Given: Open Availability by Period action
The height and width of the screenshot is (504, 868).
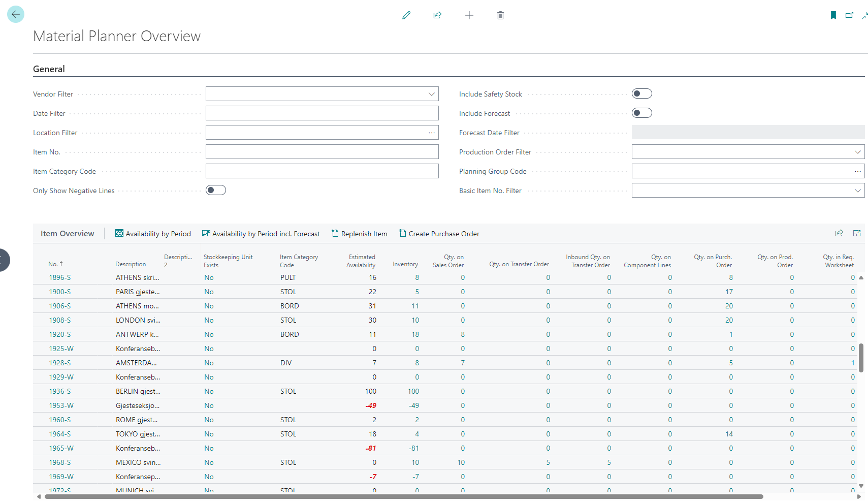Looking at the screenshot, I should [153, 234].
